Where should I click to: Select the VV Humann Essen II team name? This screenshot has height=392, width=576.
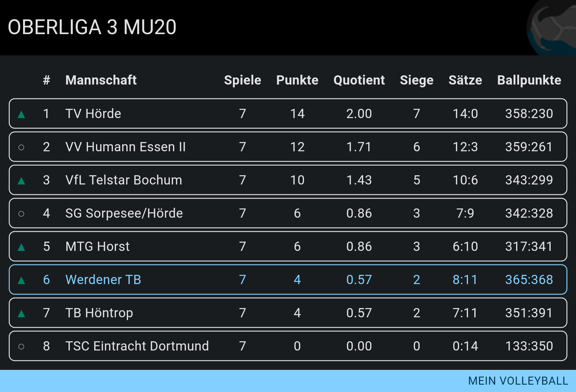click(126, 147)
